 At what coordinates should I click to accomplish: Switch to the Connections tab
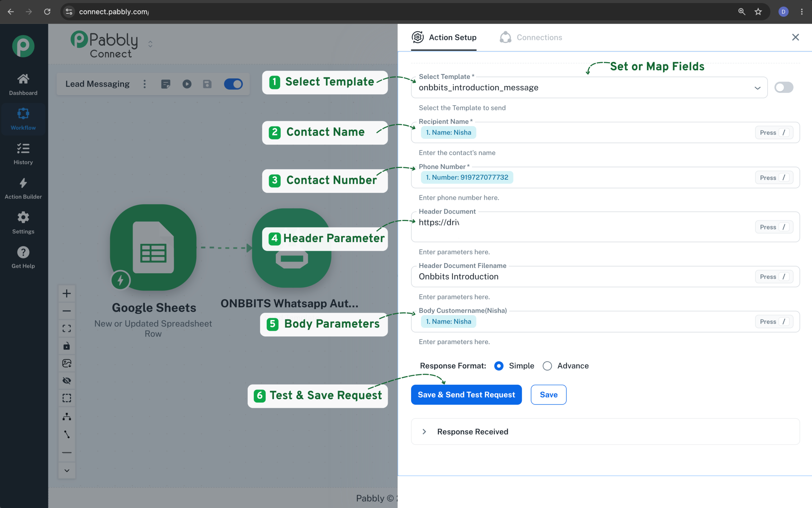point(531,37)
